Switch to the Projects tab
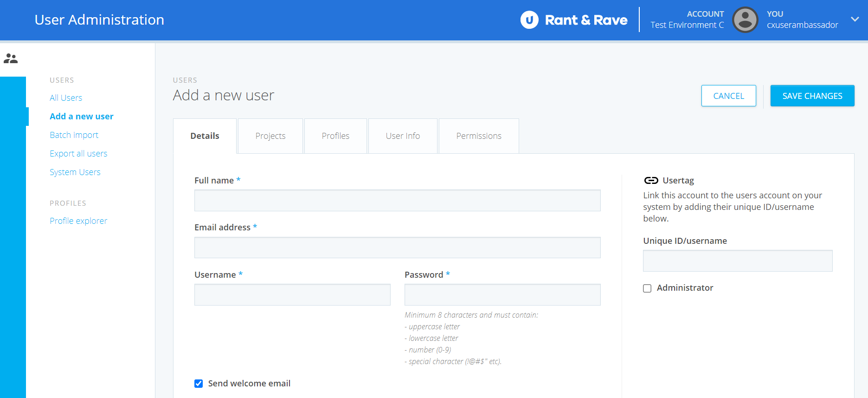This screenshot has width=868, height=398. point(270,136)
